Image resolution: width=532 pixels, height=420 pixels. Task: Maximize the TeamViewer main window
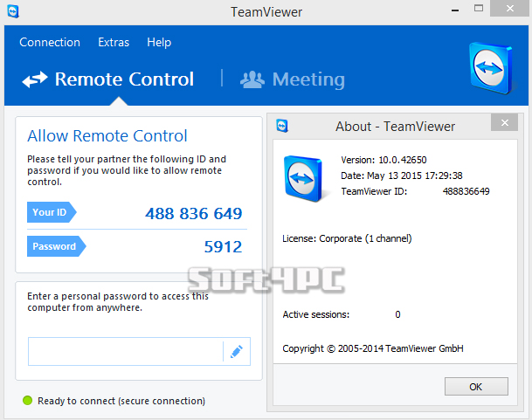point(479,9)
